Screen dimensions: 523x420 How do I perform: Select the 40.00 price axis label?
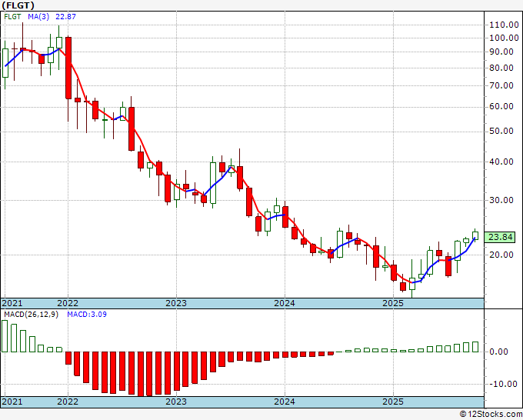tap(501, 162)
